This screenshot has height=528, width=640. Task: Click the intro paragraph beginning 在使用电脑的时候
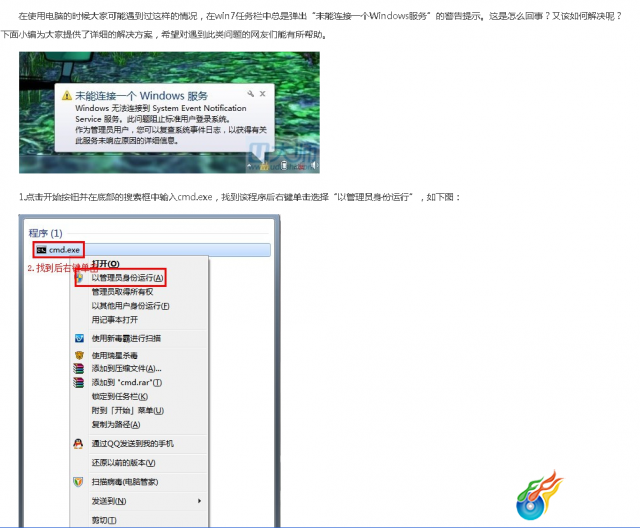[x=312, y=25]
